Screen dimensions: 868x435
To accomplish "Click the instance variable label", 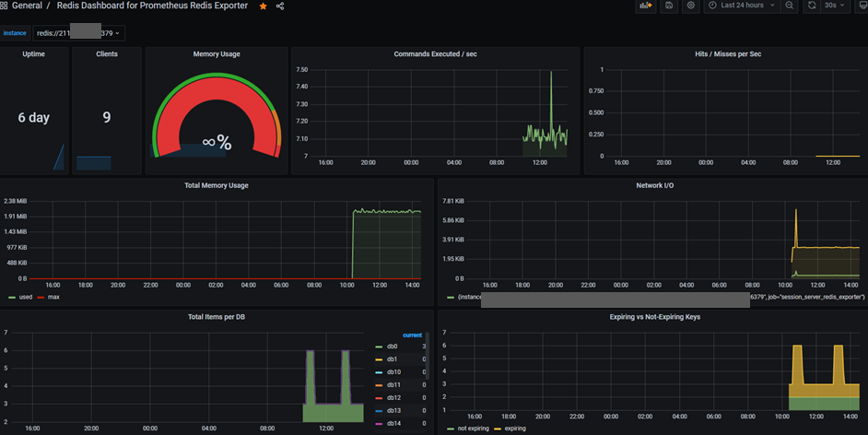I will click(x=15, y=33).
